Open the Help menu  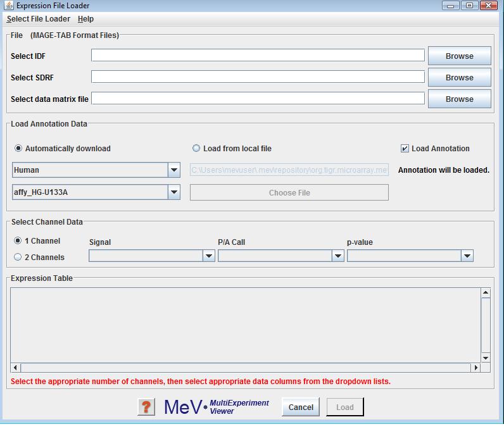point(85,19)
